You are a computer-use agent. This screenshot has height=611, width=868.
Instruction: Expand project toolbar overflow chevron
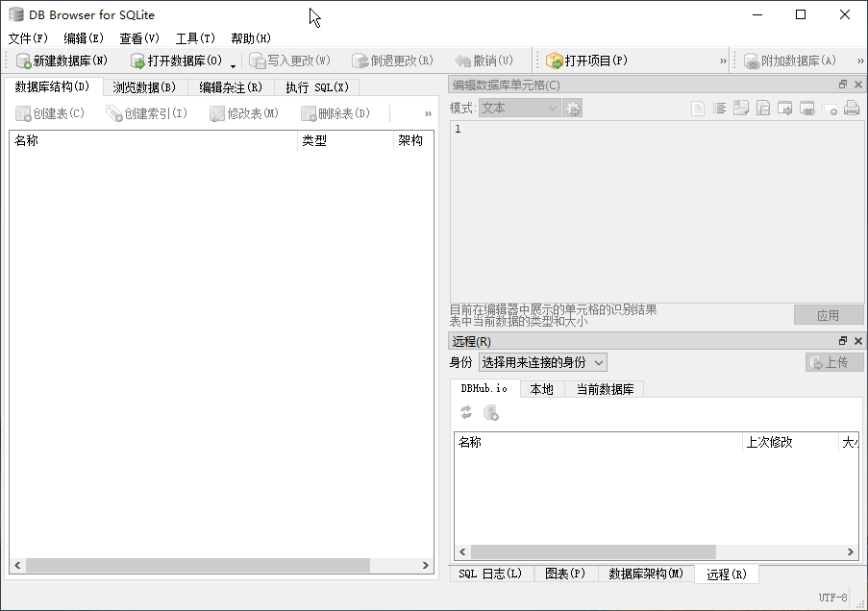click(x=723, y=61)
